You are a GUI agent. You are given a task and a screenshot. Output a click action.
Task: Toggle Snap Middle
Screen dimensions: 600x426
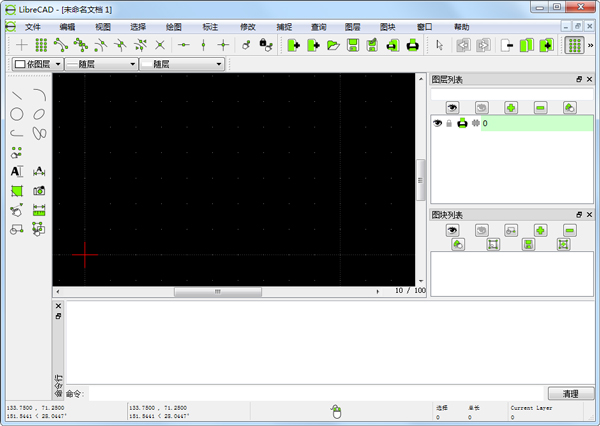pyautogui.click(x=121, y=45)
